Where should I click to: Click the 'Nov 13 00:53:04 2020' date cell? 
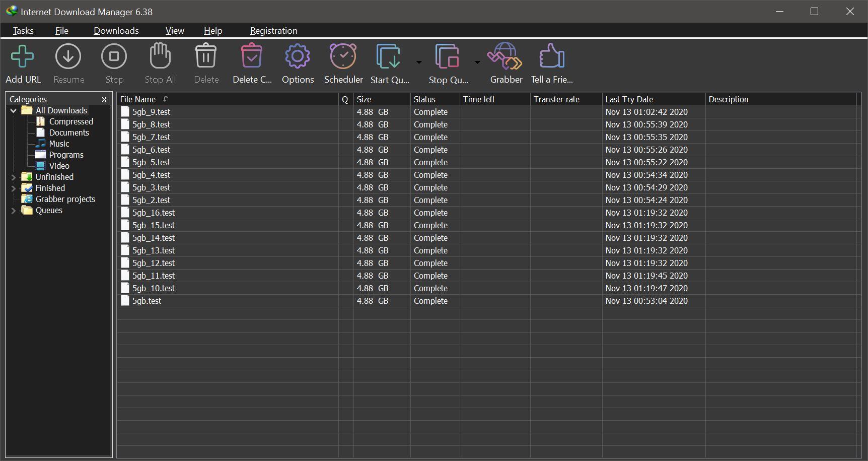646,301
